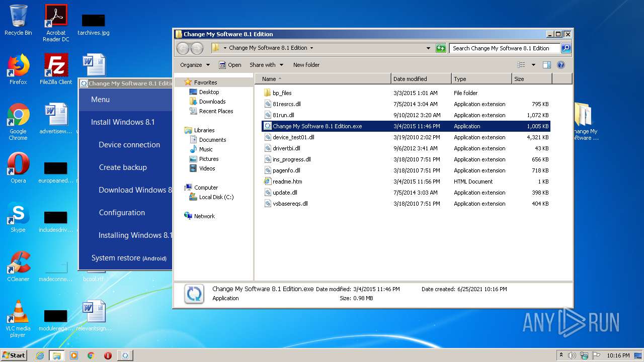The image size is (644, 362).
Task: Launch Opera browser shortcut
Action: tap(18, 168)
